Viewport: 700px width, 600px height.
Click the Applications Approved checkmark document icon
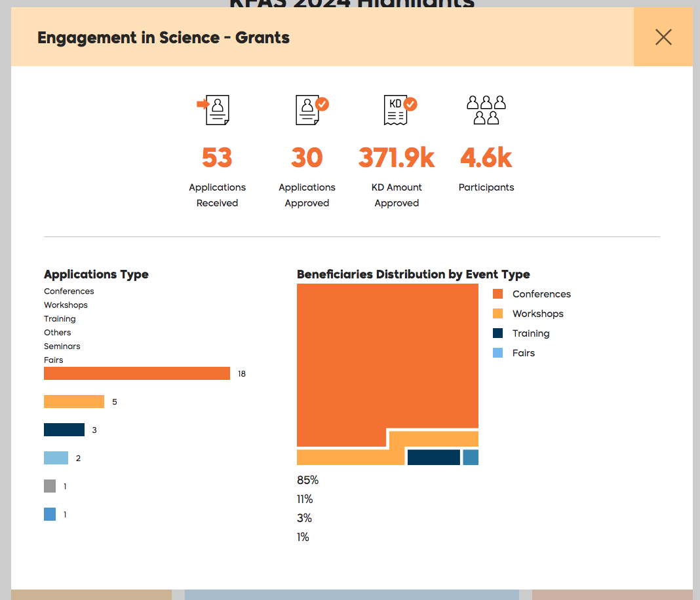click(311, 110)
